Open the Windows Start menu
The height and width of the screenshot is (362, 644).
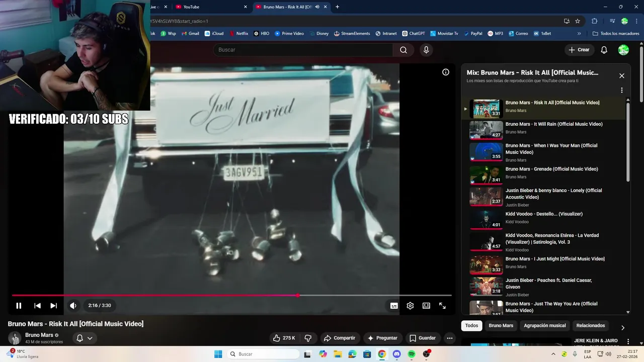coord(218,354)
